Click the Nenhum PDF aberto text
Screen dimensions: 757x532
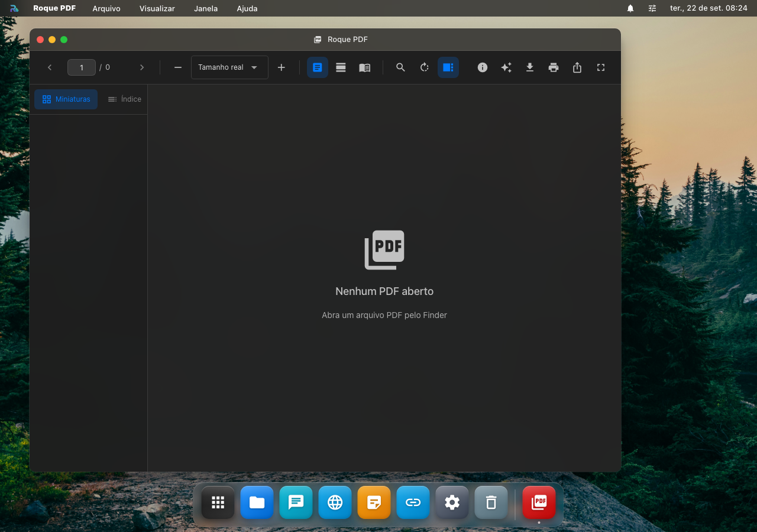click(384, 291)
